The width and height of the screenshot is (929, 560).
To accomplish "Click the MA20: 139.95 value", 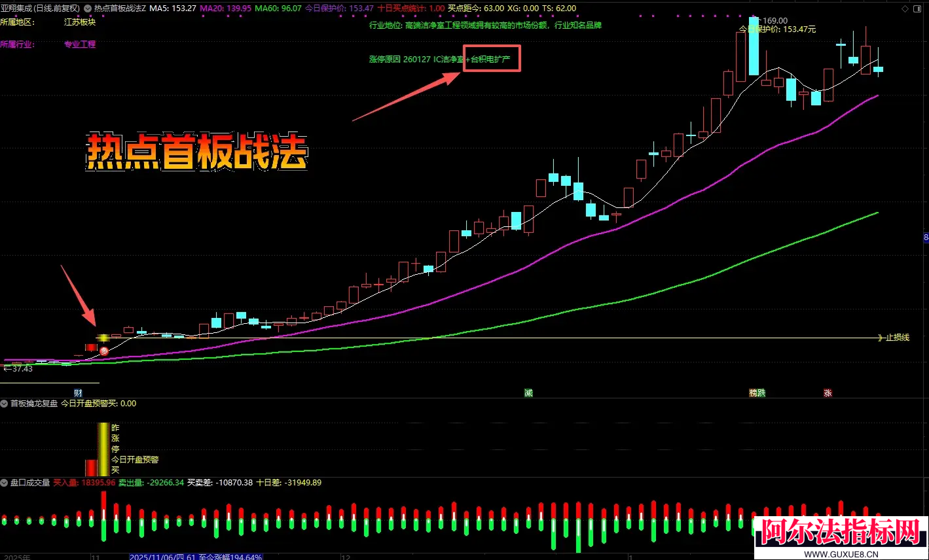I will click(225, 9).
